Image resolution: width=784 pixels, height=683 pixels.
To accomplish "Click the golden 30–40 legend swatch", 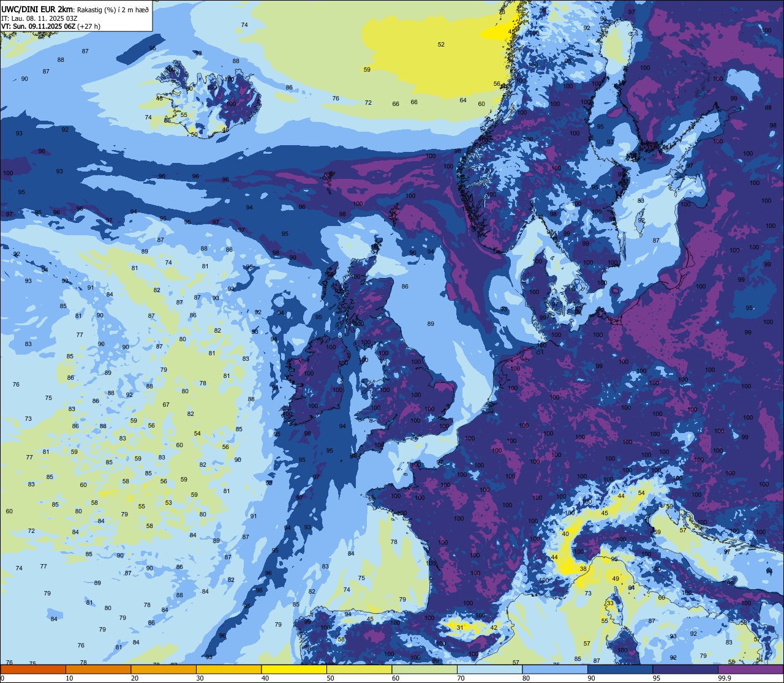I will (x=228, y=669).
